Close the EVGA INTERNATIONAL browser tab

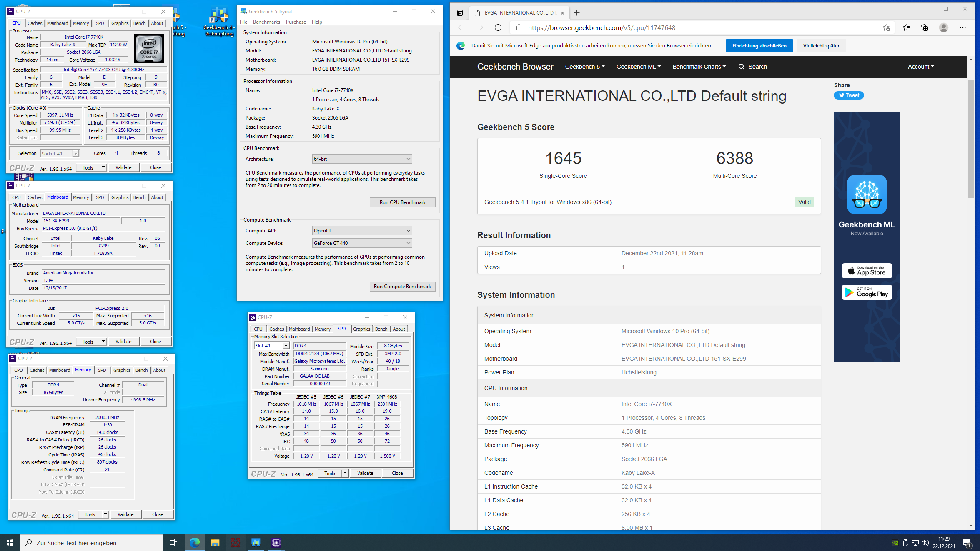562,13
